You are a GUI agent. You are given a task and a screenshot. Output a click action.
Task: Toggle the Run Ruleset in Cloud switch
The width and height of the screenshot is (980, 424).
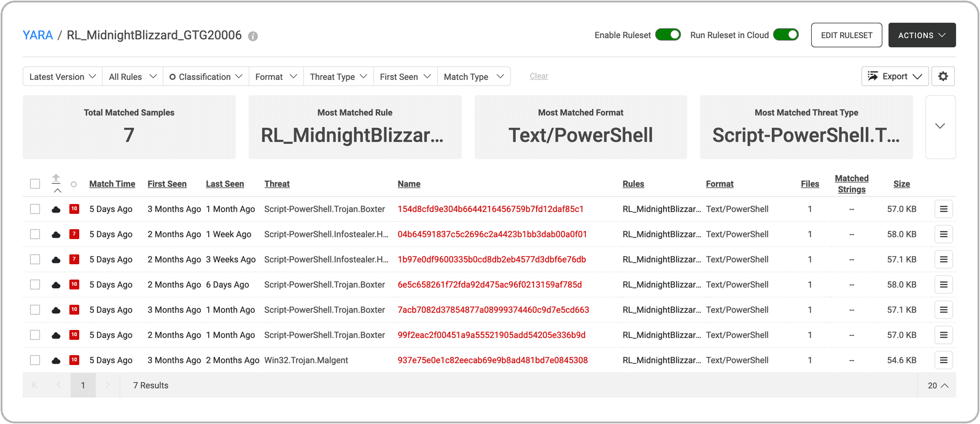pyautogui.click(x=786, y=35)
